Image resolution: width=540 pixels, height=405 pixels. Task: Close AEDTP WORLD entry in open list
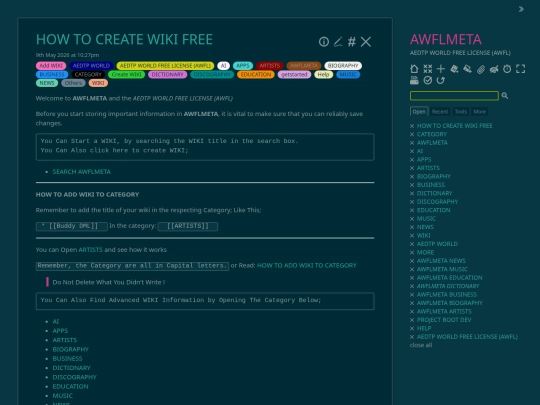(x=412, y=244)
